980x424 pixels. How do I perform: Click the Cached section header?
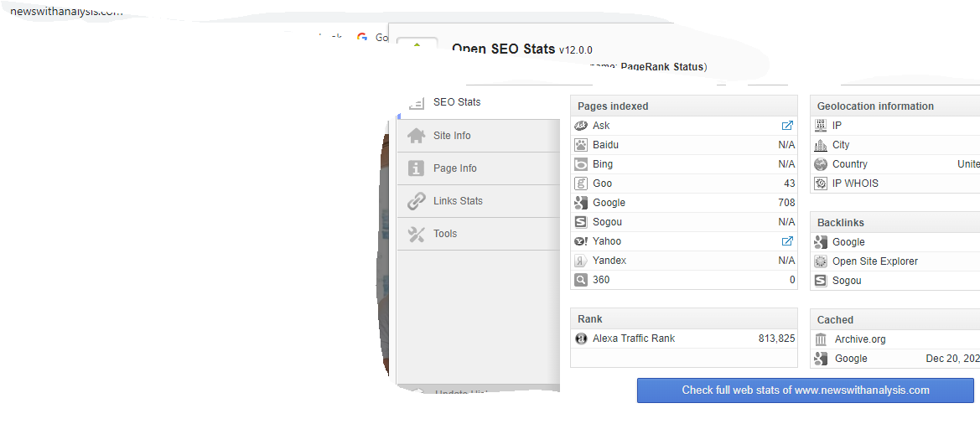tap(895, 320)
